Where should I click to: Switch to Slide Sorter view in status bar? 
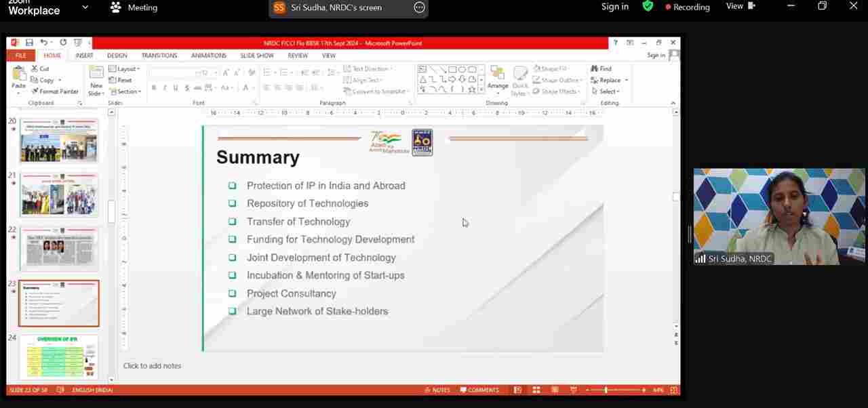point(536,390)
